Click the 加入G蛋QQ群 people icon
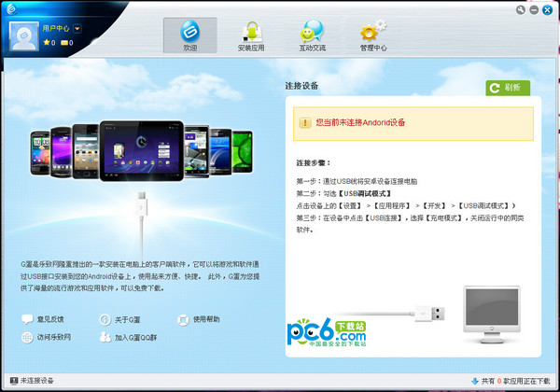The width and height of the screenshot is (560, 392). 105,337
